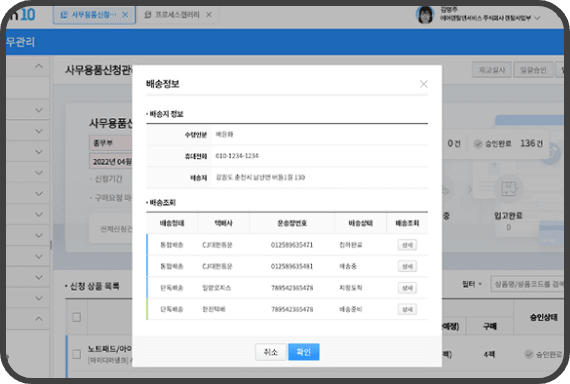Close the 프로세스갤러리 tab
This screenshot has width=570, height=384.
209,15
